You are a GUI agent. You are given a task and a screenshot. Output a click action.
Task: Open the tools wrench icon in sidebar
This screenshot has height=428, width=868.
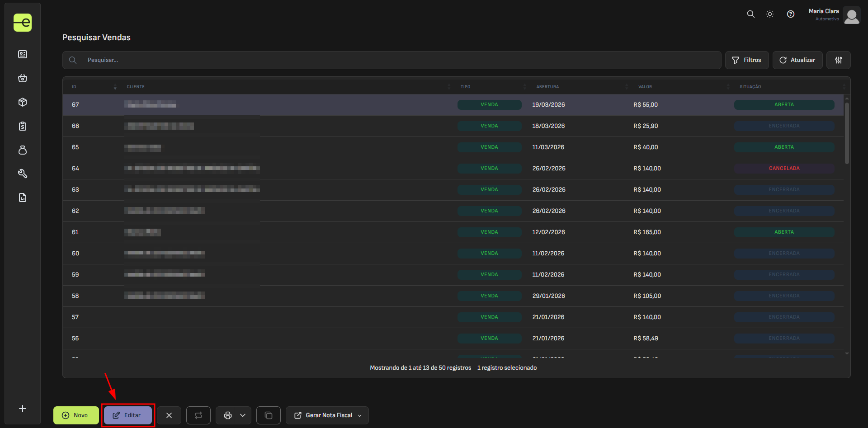click(23, 174)
